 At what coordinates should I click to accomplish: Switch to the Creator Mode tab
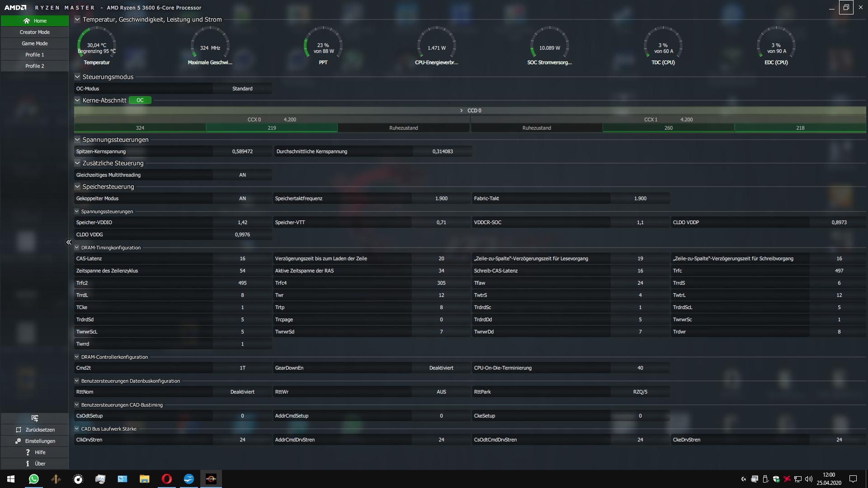pos(35,32)
